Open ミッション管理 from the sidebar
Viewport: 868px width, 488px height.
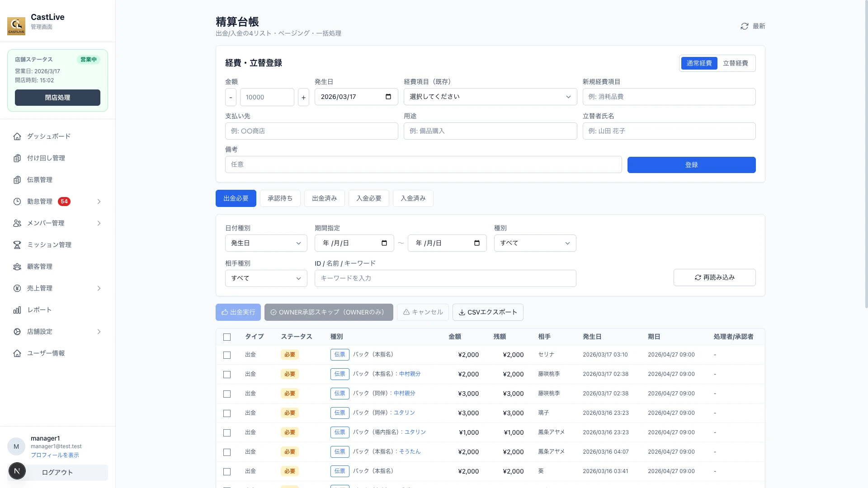[49, 245]
